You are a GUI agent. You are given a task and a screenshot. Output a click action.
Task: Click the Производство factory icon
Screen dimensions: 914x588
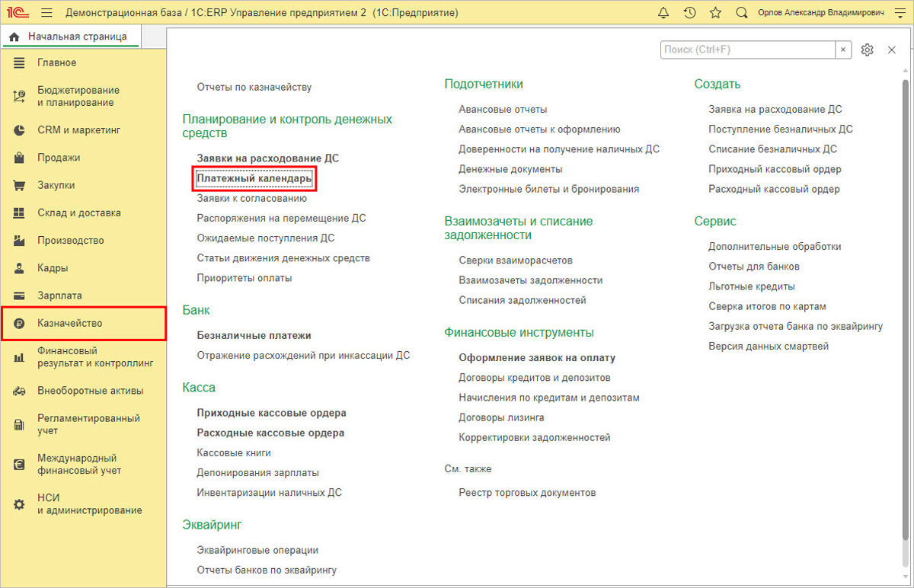pos(20,240)
